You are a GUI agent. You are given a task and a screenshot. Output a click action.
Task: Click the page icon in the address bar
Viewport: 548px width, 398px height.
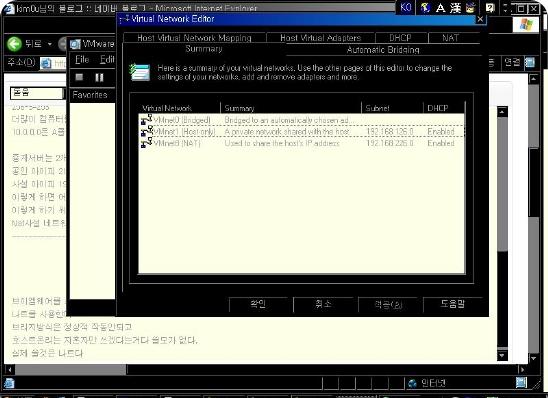[x=46, y=63]
